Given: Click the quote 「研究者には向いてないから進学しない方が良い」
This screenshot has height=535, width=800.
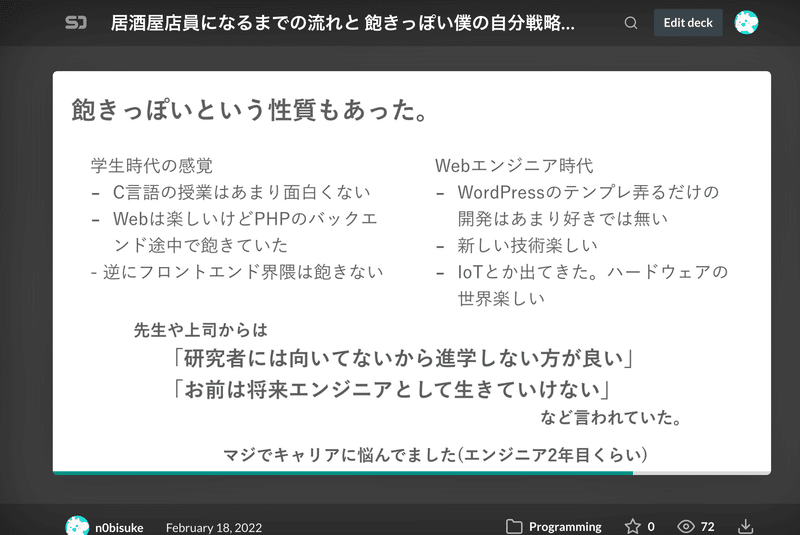Looking at the screenshot, I should [x=402, y=358].
